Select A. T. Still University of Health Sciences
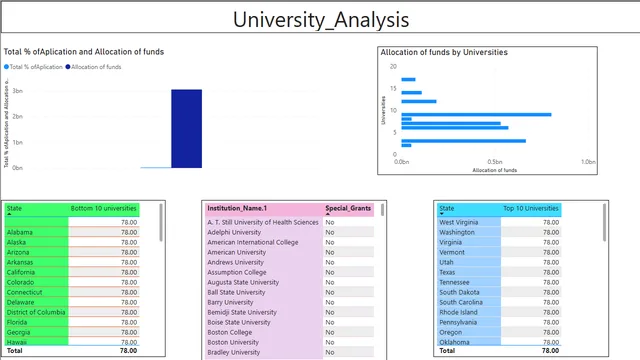 290,222
